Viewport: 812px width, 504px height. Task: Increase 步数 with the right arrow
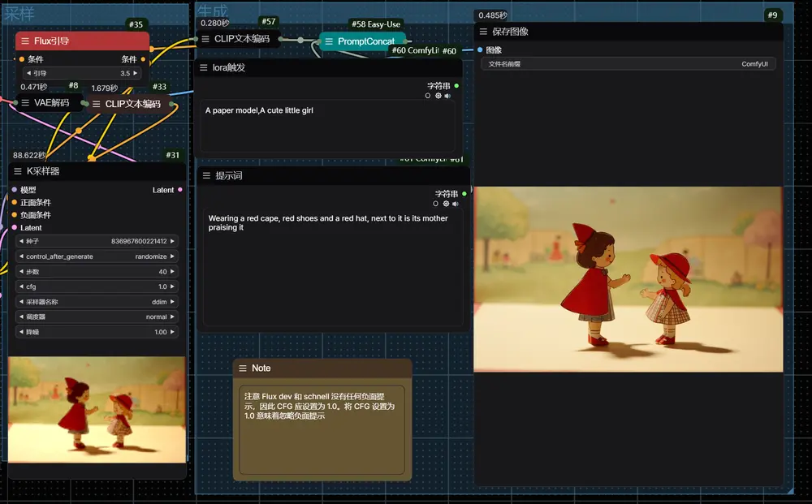[173, 272]
